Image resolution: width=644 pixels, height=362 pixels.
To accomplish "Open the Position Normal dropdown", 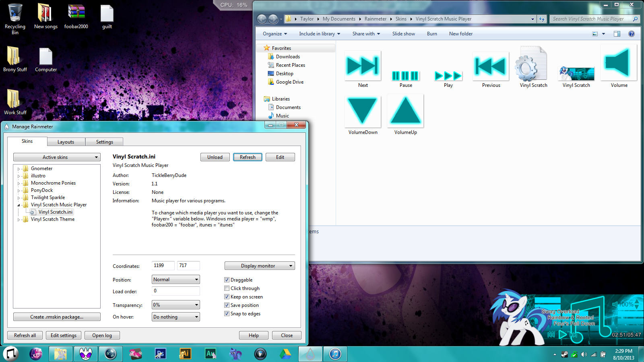I will [x=175, y=280].
